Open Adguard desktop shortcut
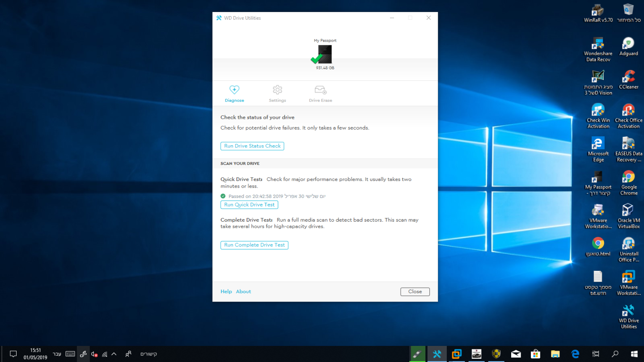The image size is (644, 362). 628,46
